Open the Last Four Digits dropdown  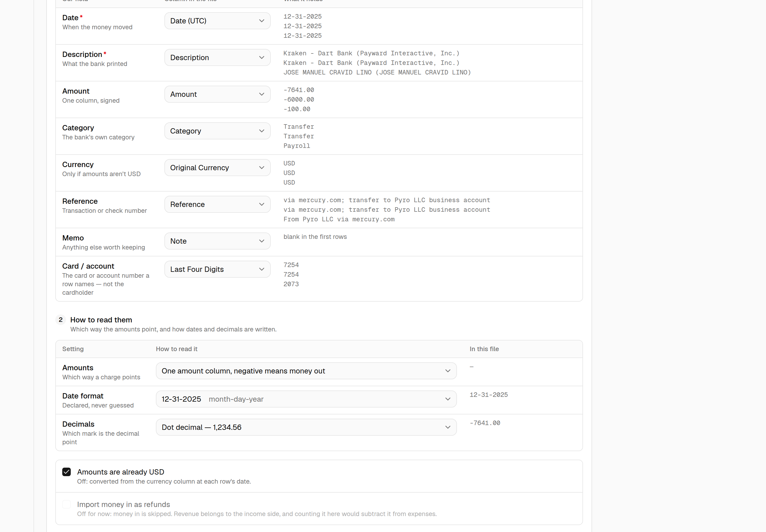pos(217,269)
